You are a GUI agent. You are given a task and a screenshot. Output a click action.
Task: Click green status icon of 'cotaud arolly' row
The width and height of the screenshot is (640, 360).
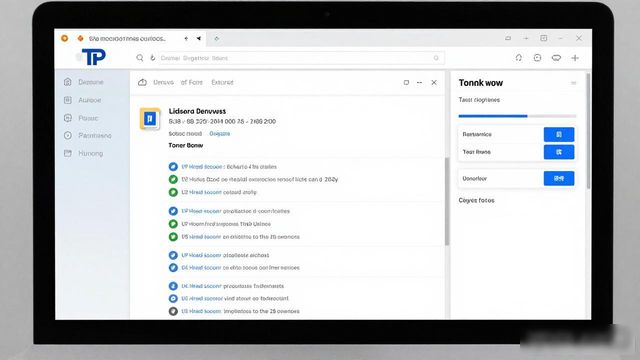tap(173, 192)
